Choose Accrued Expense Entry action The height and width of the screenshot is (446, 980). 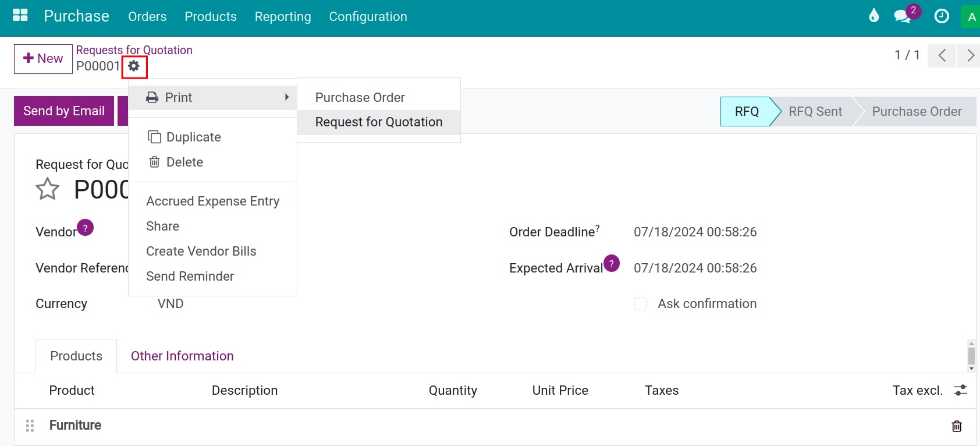pos(212,201)
